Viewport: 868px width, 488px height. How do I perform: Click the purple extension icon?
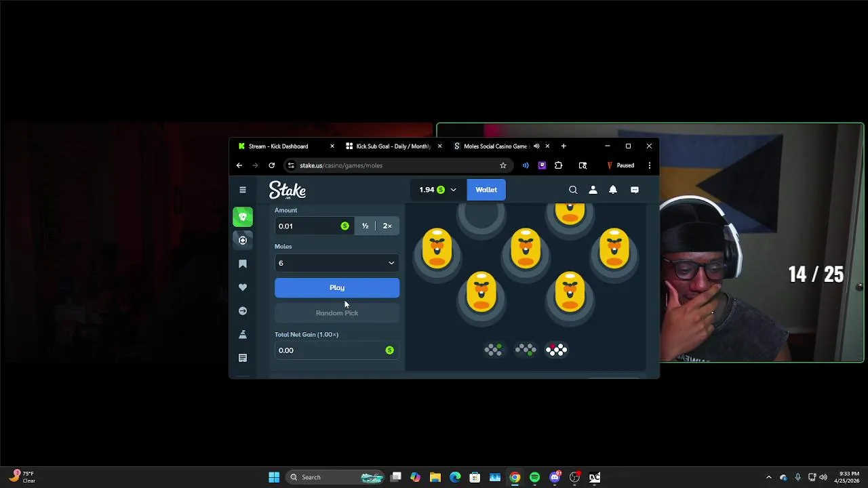542,165
